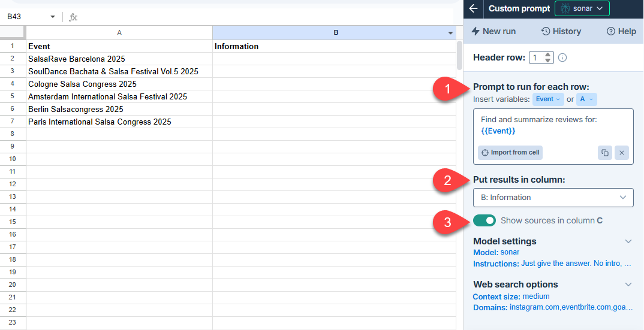Expand the Model settings section
644x330 pixels.
coord(628,241)
